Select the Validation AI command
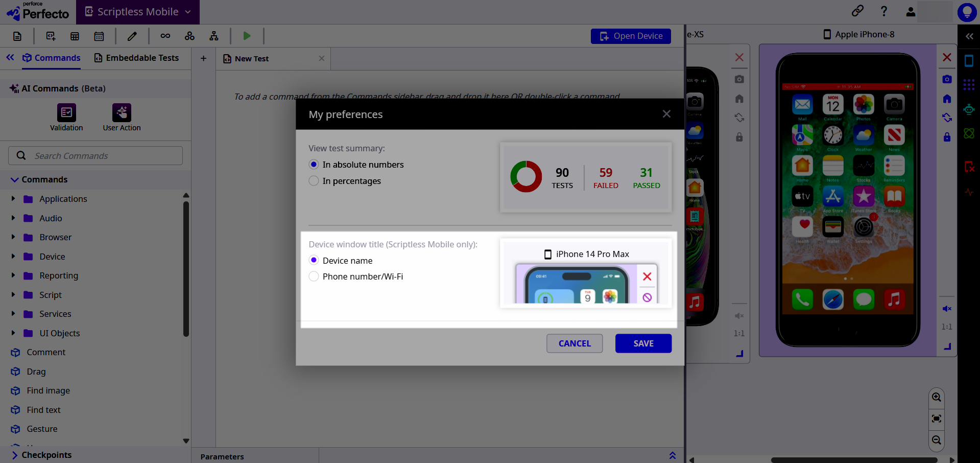 coord(66,118)
